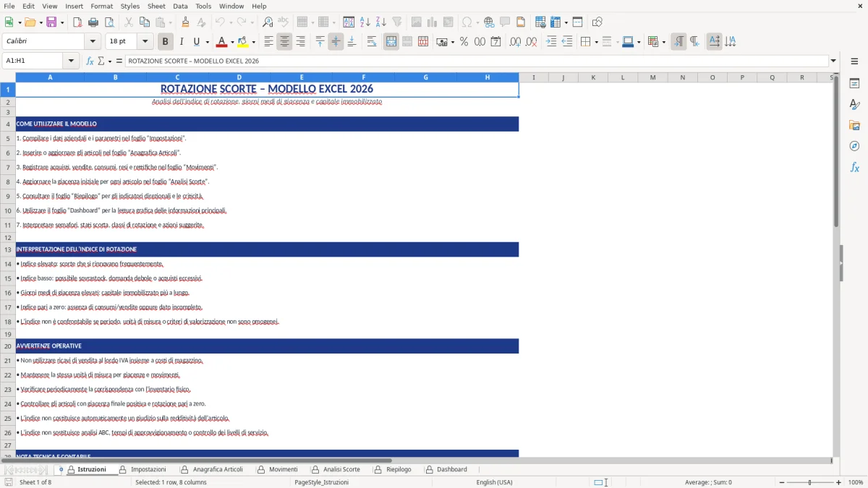Open Font Size dropdown arrow
The width and height of the screenshot is (868, 488).
pyautogui.click(x=145, y=42)
